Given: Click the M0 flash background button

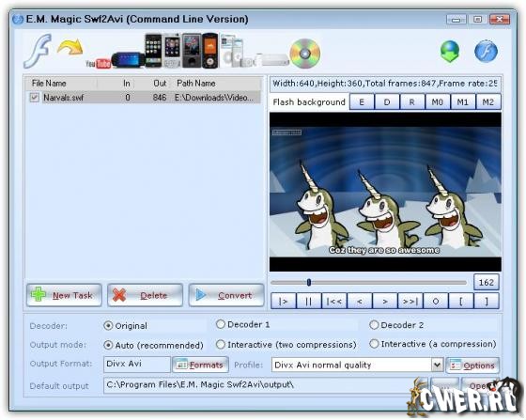Looking at the screenshot, I should point(438,102).
